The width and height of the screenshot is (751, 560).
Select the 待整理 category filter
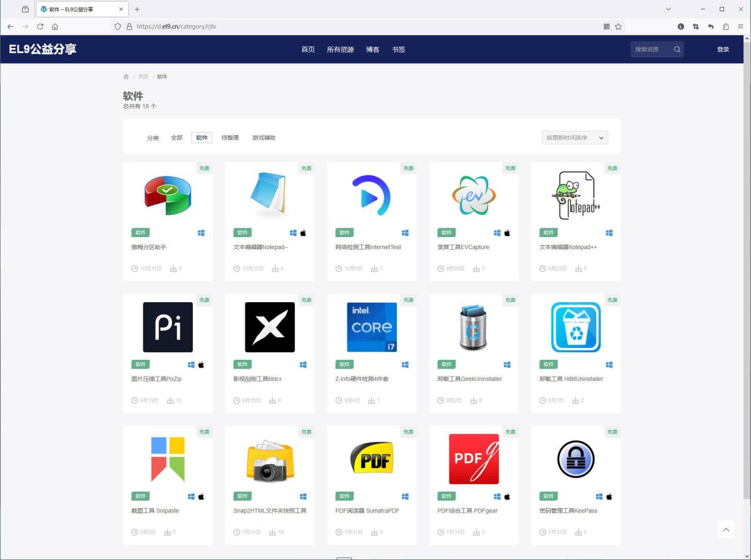[230, 138]
